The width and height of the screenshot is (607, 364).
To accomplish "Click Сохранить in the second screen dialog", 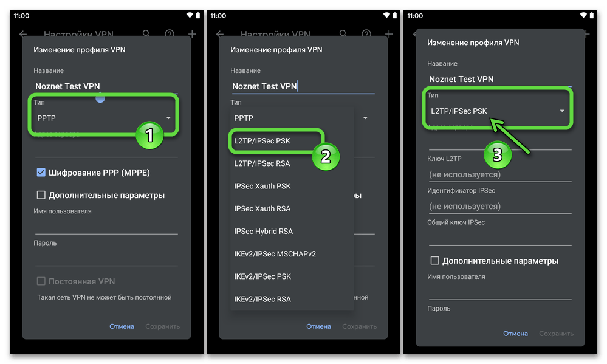I will (359, 326).
